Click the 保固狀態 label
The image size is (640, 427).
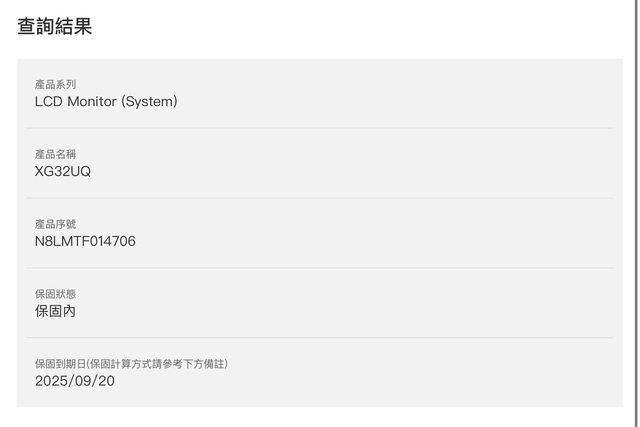coord(55,294)
